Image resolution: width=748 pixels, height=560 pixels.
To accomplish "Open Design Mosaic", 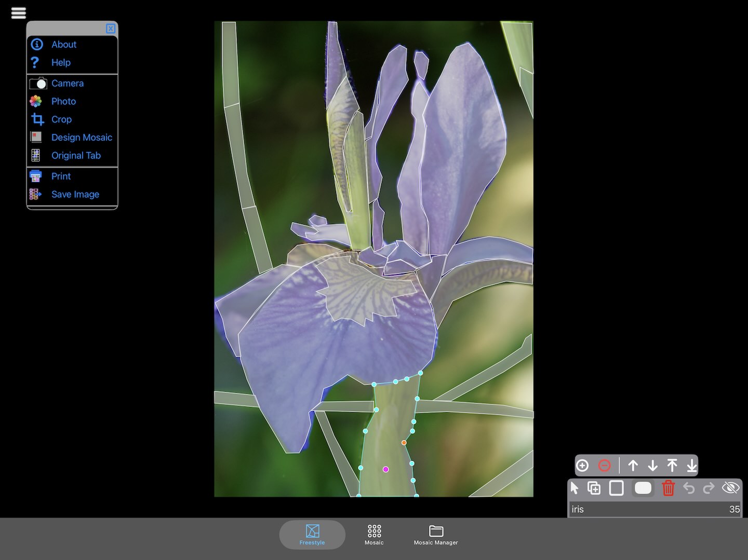I will click(x=72, y=138).
